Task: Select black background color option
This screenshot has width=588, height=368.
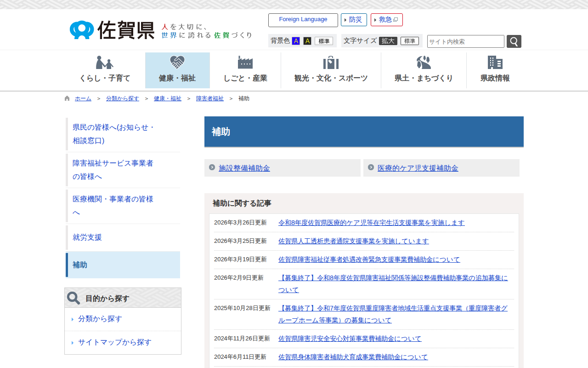Action: click(307, 41)
